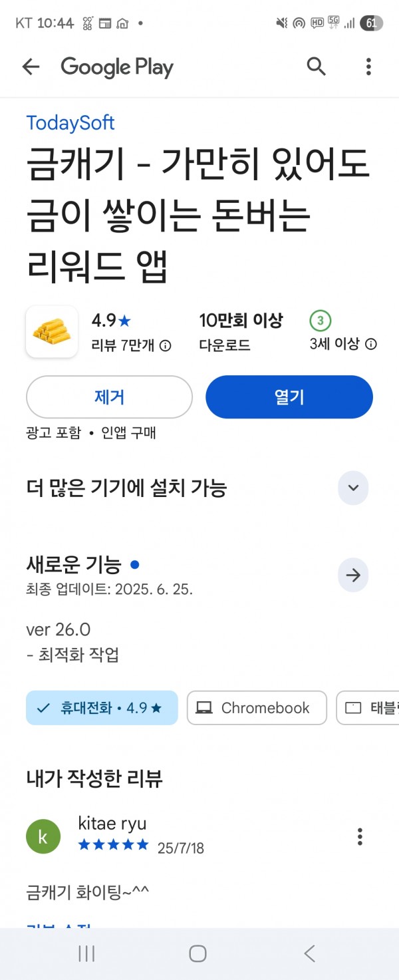Expand 더 많은 기기에 설치 가능 chevron
The image size is (399, 980).
point(353,488)
